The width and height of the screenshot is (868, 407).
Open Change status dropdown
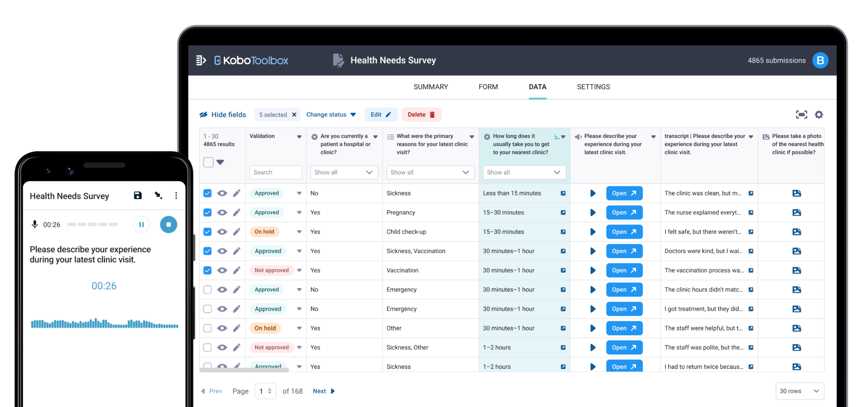tap(331, 115)
